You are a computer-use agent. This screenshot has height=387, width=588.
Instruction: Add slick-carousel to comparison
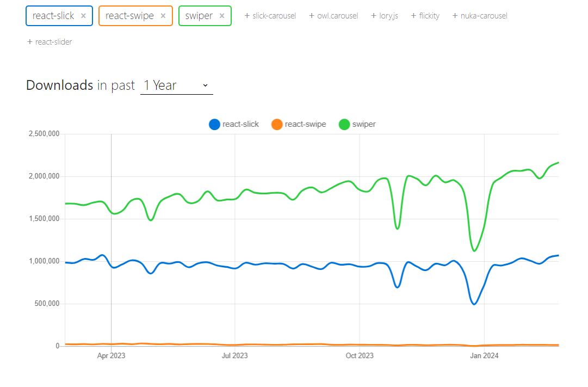tap(270, 16)
